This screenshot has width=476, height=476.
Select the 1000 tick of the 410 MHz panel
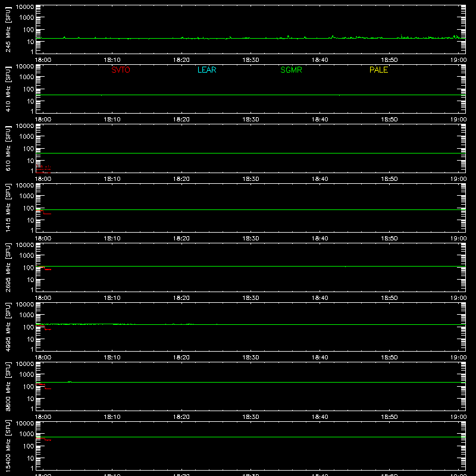point(27,77)
